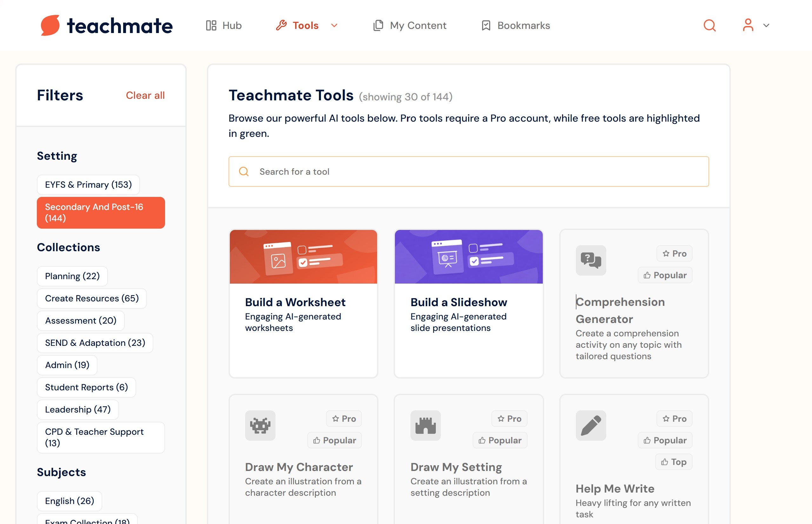812x524 pixels.
Task: Click the Build a Slideshow purple banner image
Action: coord(469,257)
